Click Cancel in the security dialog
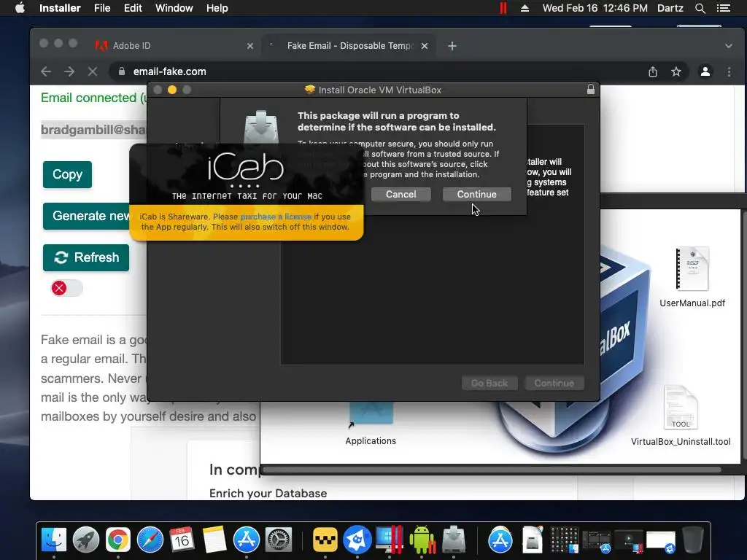Viewport: 747px width, 560px height. coord(400,194)
